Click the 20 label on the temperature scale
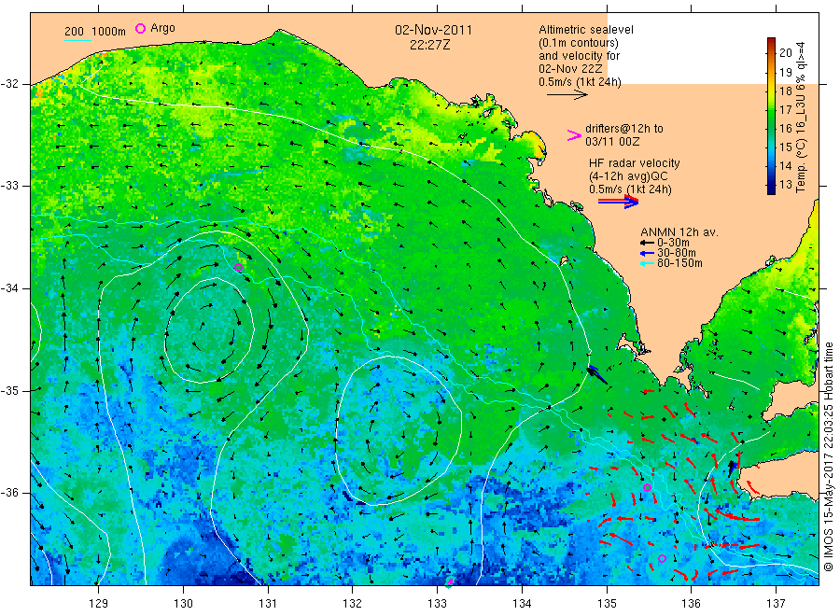 click(785, 52)
